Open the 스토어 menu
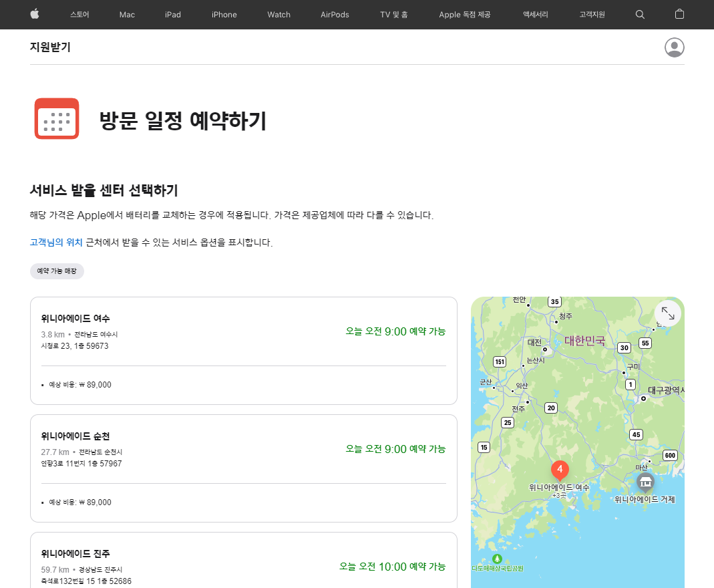This screenshot has height=588, width=714. (x=79, y=15)
